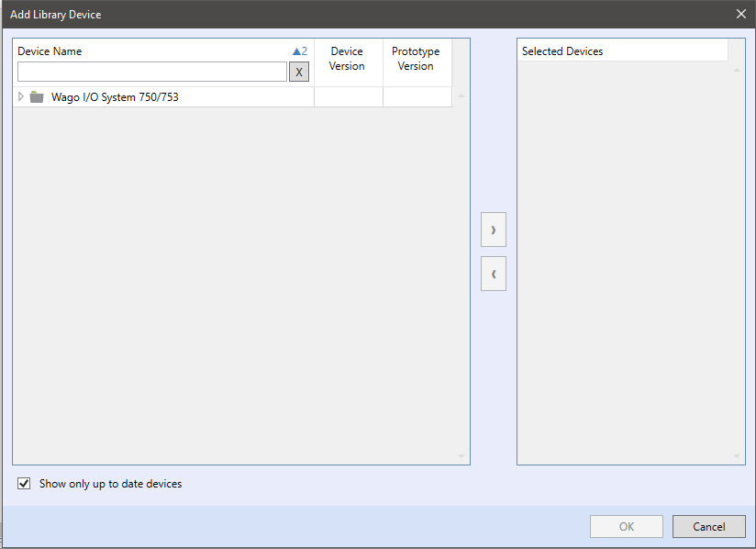Clear the device name filter with X
This screenshot has height=549, width=756.
pyautogui.click(x=298, y=72)
